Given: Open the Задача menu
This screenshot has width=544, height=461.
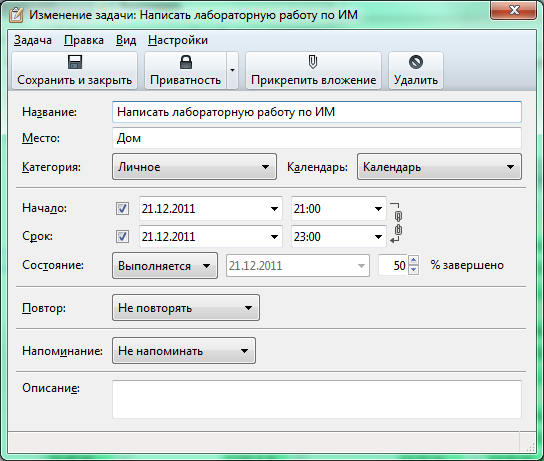Looking at the screenshot, I should (33, 40).
